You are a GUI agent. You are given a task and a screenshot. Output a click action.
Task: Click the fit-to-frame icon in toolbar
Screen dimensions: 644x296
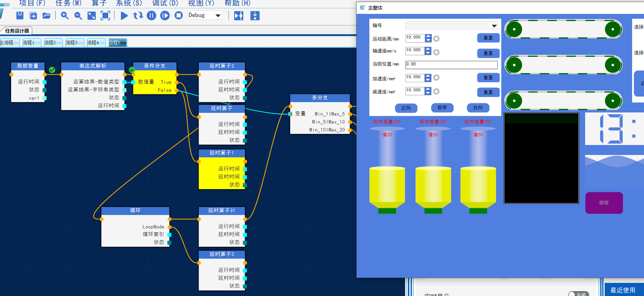pyautogui.click(x=105, y=16)
